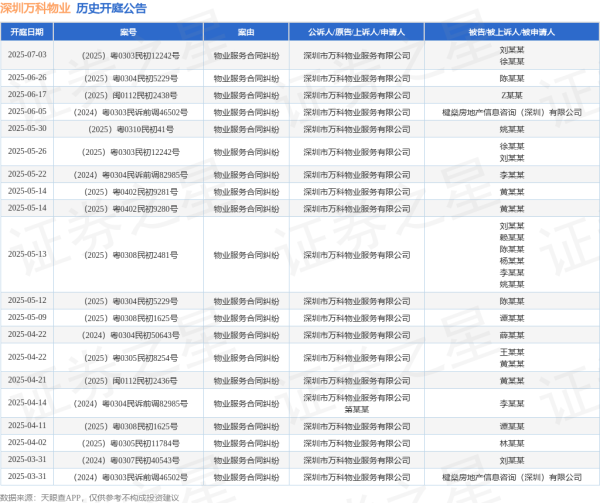The image size is (600, 503).
Task: Click case number 粤0304民初50643号
Action: click(x=131, y=335)
